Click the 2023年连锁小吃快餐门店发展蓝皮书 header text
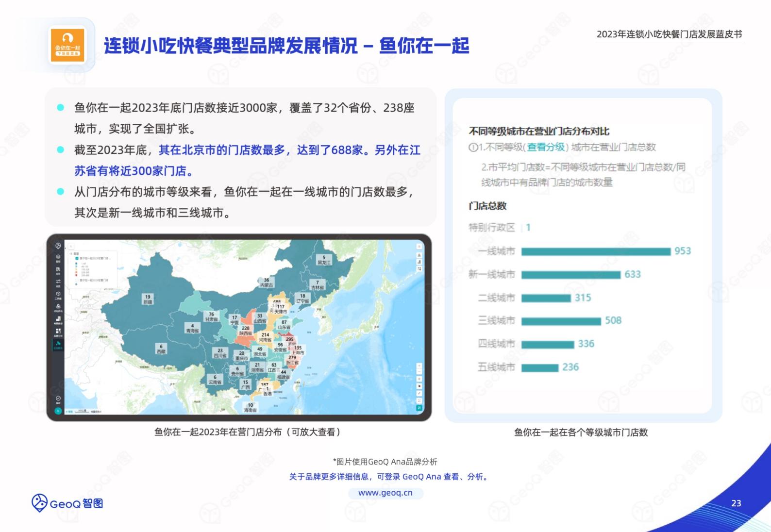The height and width of the screenshot is (532, 771). click(669, 34)
